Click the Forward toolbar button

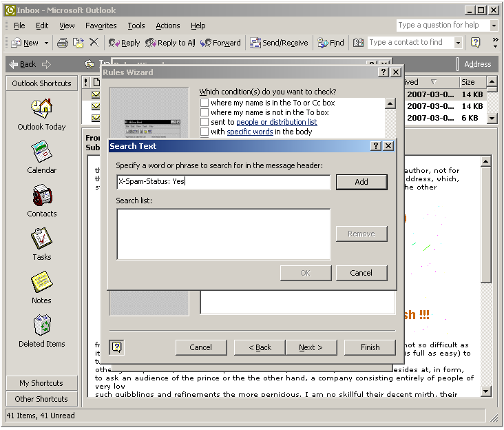220,43
